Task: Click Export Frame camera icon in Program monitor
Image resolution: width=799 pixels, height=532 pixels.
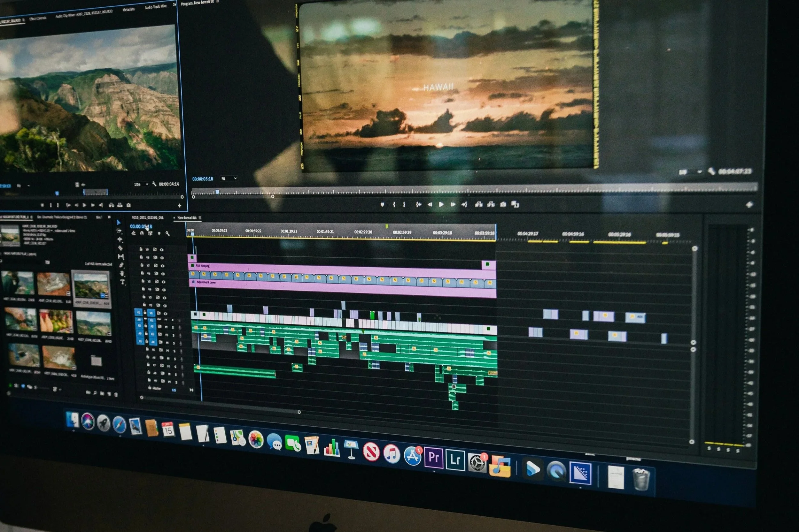Action: coord(503,204)
